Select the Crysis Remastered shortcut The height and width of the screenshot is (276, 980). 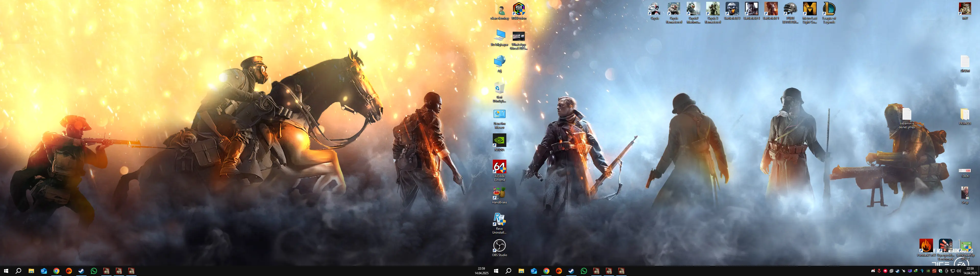tap(674, 13)
